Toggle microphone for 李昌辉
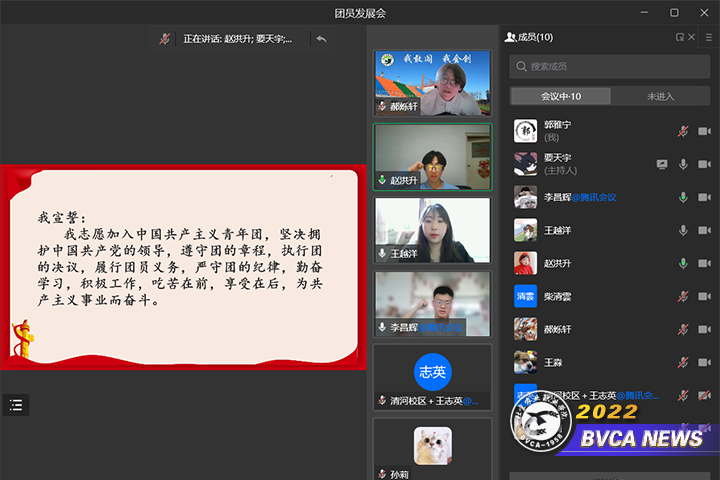Viewport: 720px width, 480px height. [x=683, y=197]
